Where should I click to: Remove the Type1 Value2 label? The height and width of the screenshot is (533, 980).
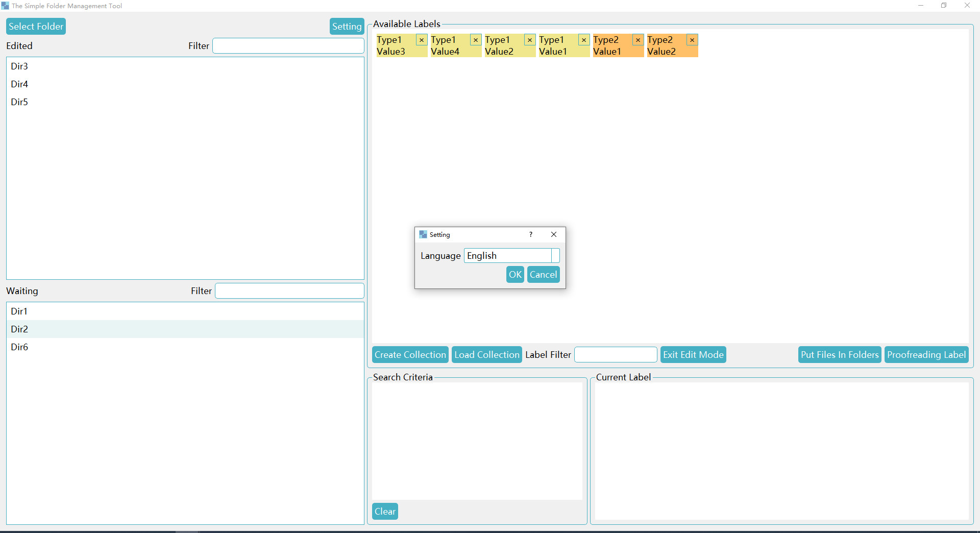tap(529, 40)
